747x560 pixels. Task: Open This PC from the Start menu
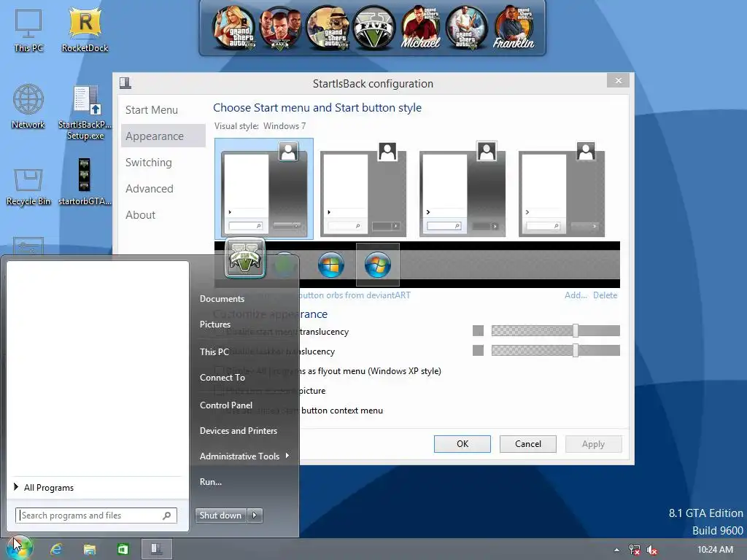(214, 352)
